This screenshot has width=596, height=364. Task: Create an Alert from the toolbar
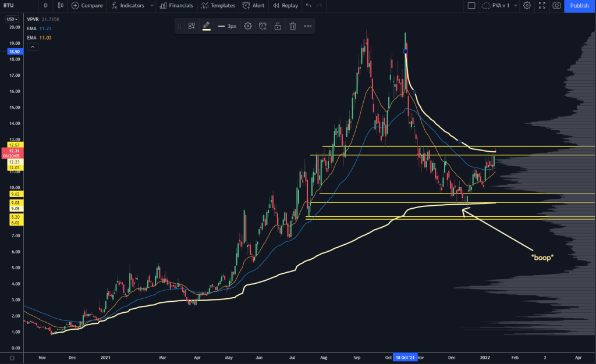point(254,6)
